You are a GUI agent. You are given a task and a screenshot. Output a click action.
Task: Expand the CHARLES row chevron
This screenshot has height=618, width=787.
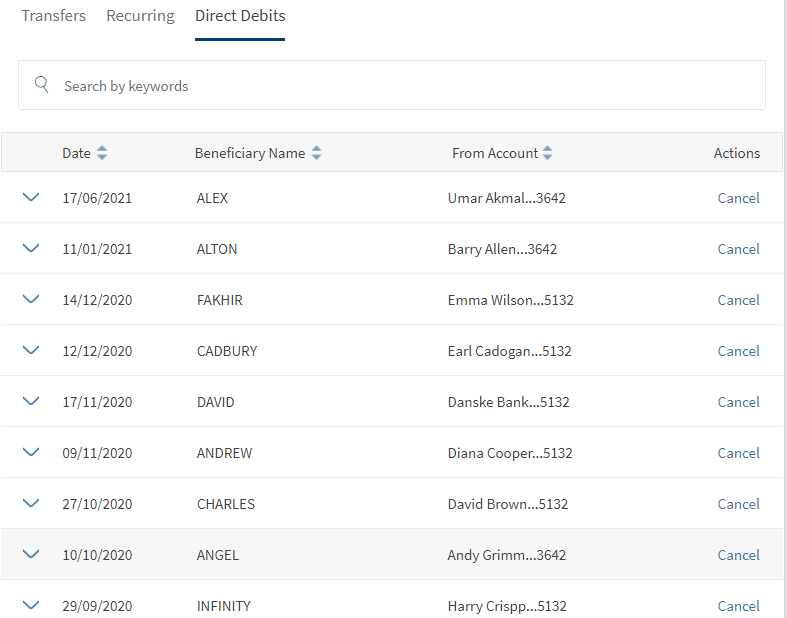[x=31, y=504]
